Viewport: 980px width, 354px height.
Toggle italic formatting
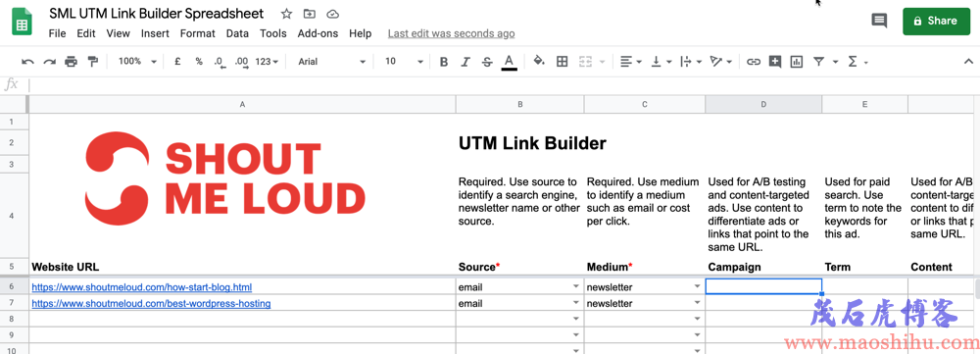click(465, 62)
